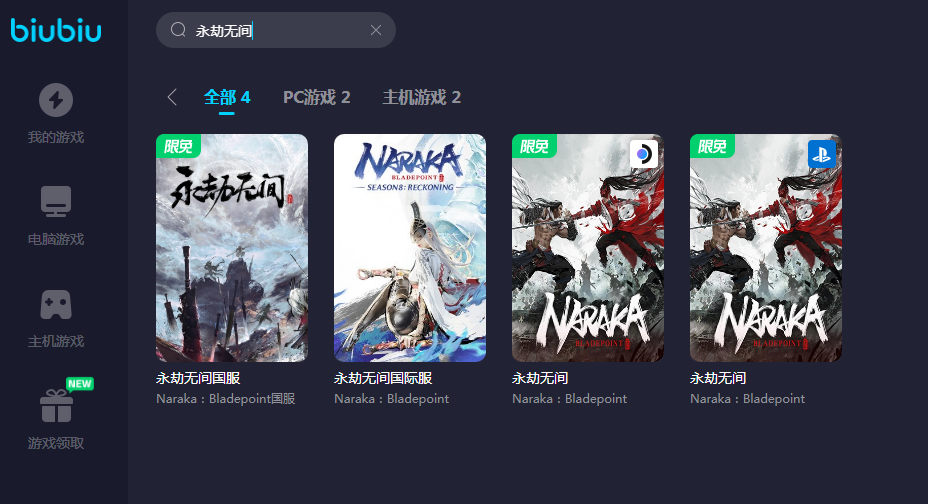Click the 永劫无间国服 title link
The image size is (928, 504).
(x=198, y=378)
